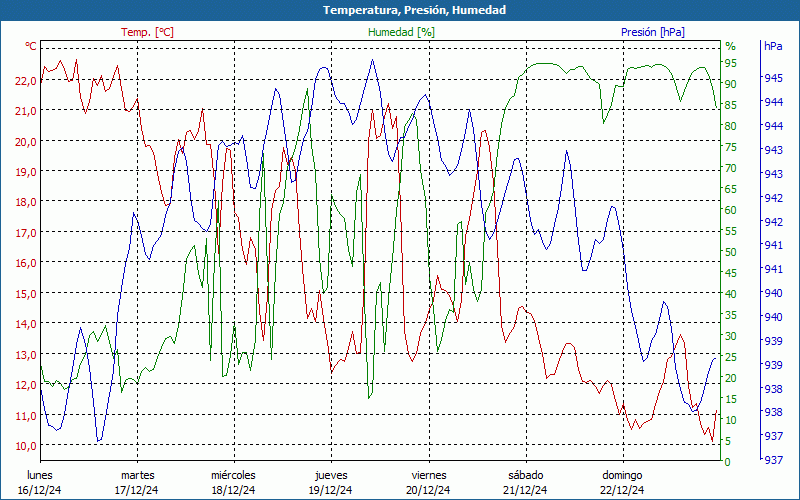
Task: Click the "20" humidity axis tick
Action: pos(731,378)
